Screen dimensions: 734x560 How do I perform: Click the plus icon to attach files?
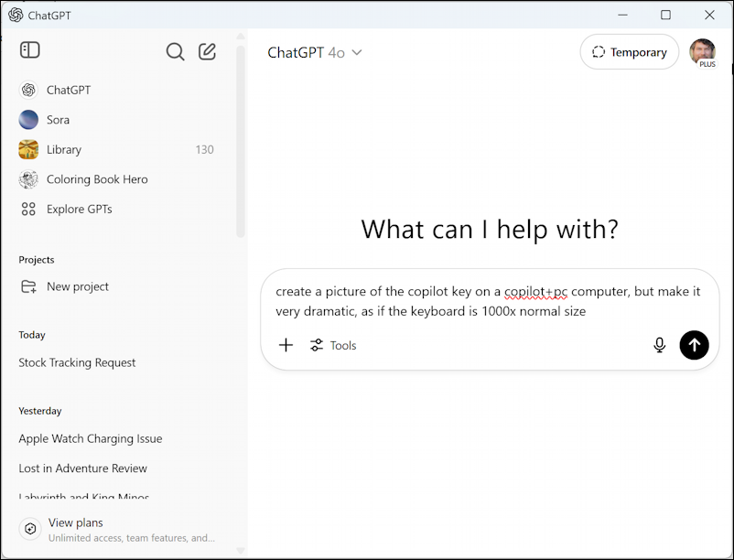click(x=286, y=345)
